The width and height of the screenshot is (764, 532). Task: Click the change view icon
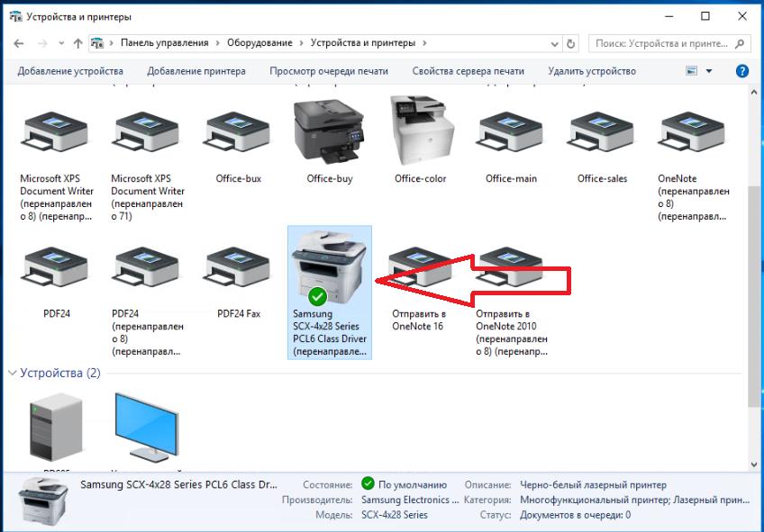[691, 71]
